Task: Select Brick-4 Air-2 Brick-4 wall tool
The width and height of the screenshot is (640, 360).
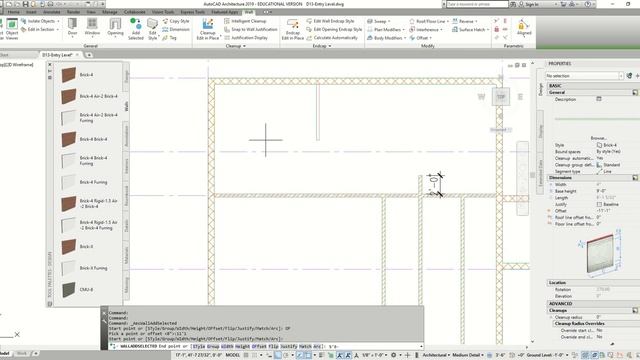Action: [x=89, y=96]
